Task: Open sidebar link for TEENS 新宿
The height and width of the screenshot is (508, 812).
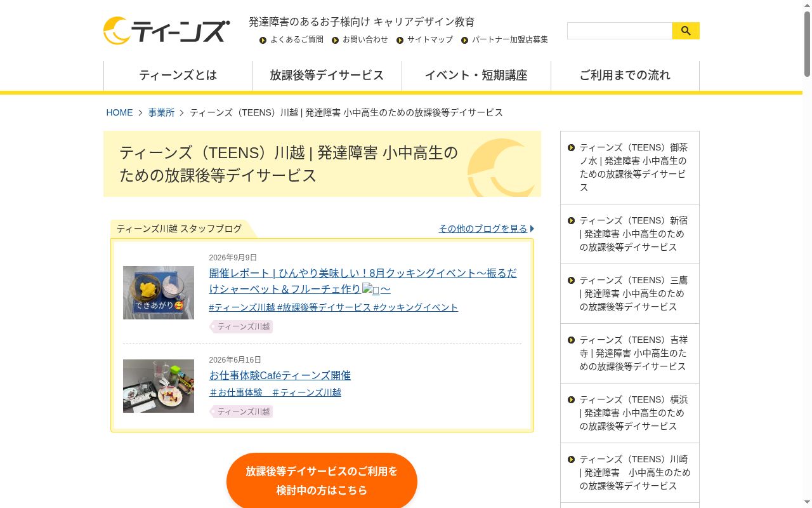Action: coord(630,234)
